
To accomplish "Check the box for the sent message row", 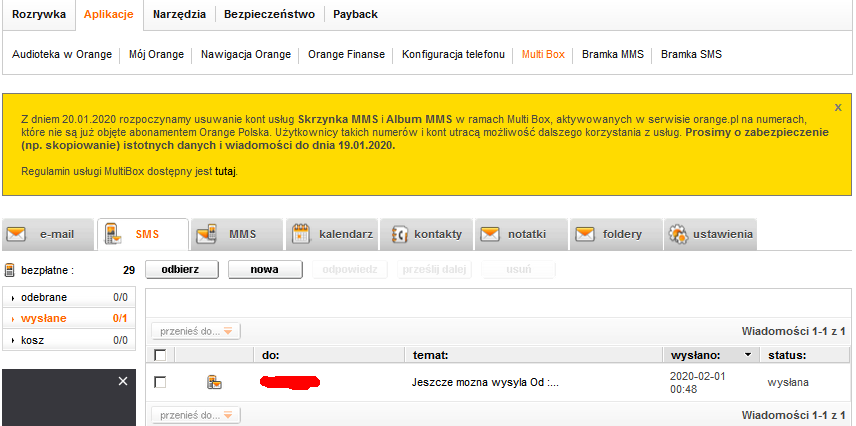I will tap(160, 382).
